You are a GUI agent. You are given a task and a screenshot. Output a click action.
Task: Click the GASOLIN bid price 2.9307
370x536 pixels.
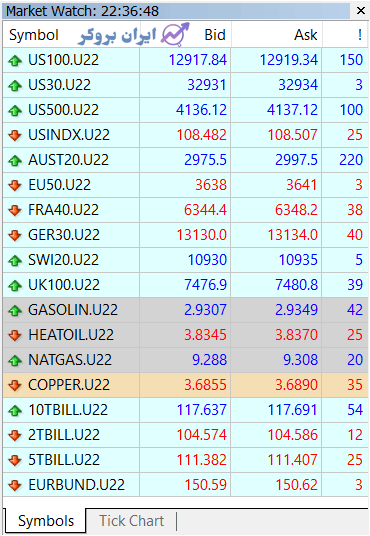(x=206, y=310)
